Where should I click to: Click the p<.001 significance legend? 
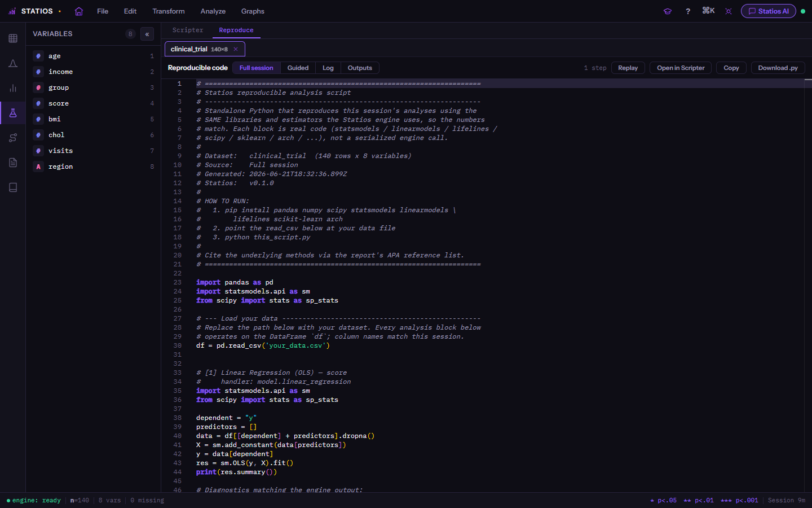pyautogui.click(x=739, y=500)
